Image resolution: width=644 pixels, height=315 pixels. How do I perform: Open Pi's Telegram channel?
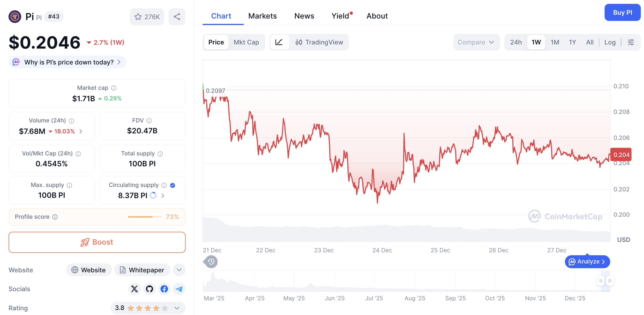(179, 289)
